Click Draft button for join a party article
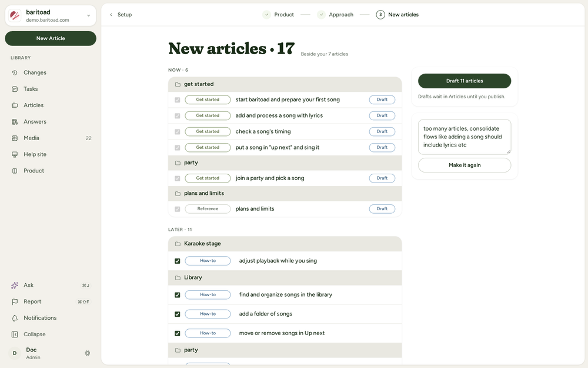This screenshot has width=588, height=368. pyautogui.click(x=382, y=178)
